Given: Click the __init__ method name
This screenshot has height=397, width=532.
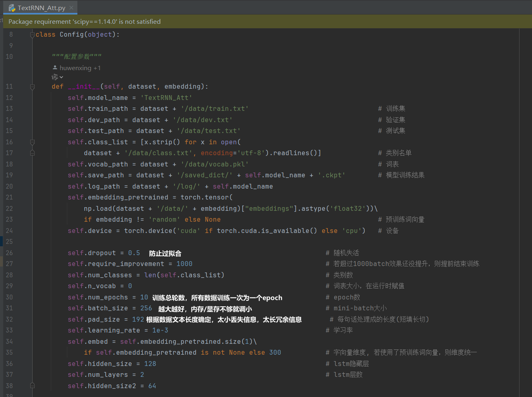Looking at the screenshot, I should [83, 87].
